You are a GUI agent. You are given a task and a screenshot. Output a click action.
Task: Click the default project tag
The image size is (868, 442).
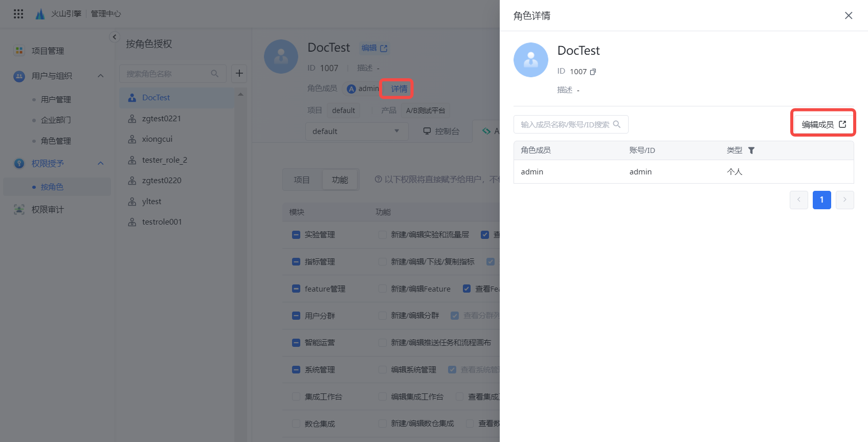pos(343,110)
